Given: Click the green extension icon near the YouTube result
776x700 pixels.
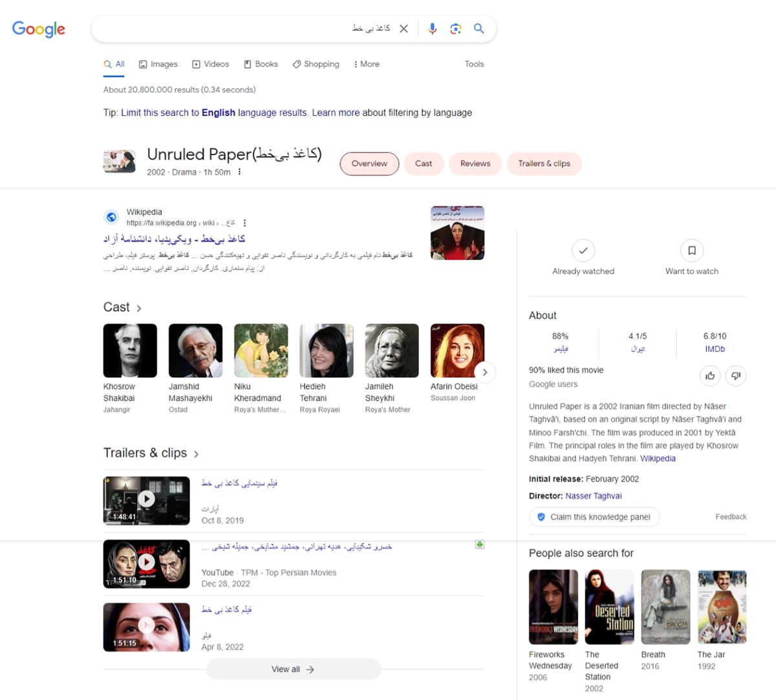Looking at the screenshot, I should (x=480, y=545).
